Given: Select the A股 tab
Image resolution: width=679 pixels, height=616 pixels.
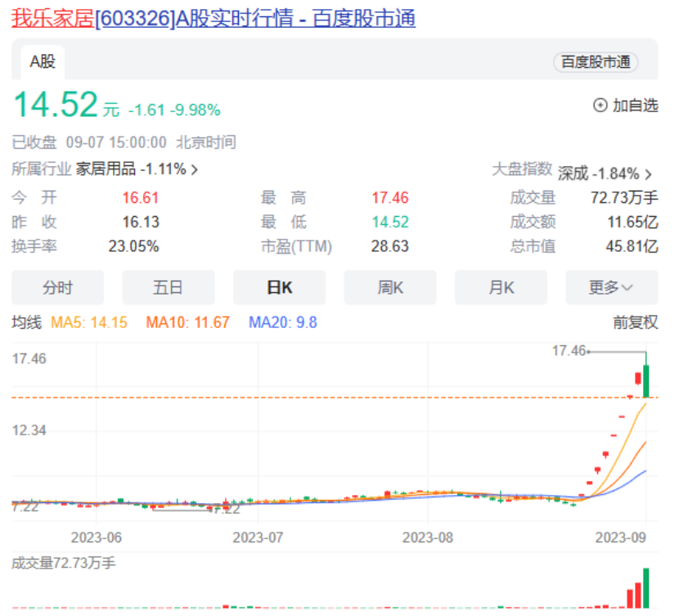Looking at the screenshot, I should (x=43, y=61).
